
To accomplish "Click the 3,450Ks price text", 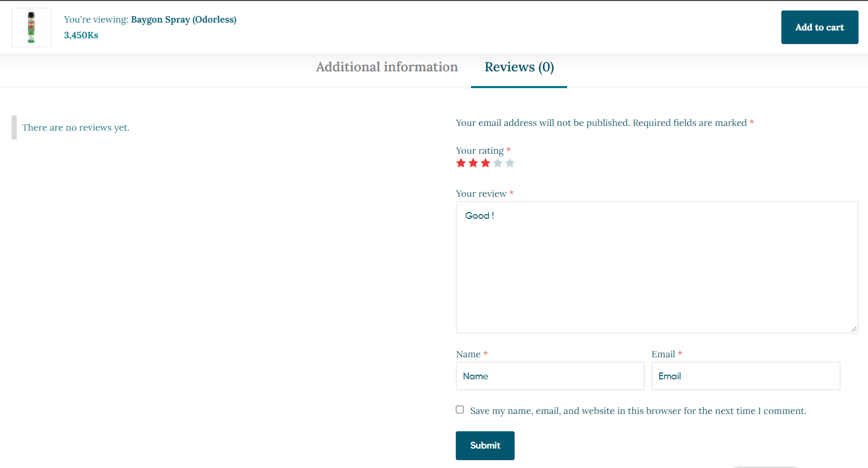I will pos(81,35).
